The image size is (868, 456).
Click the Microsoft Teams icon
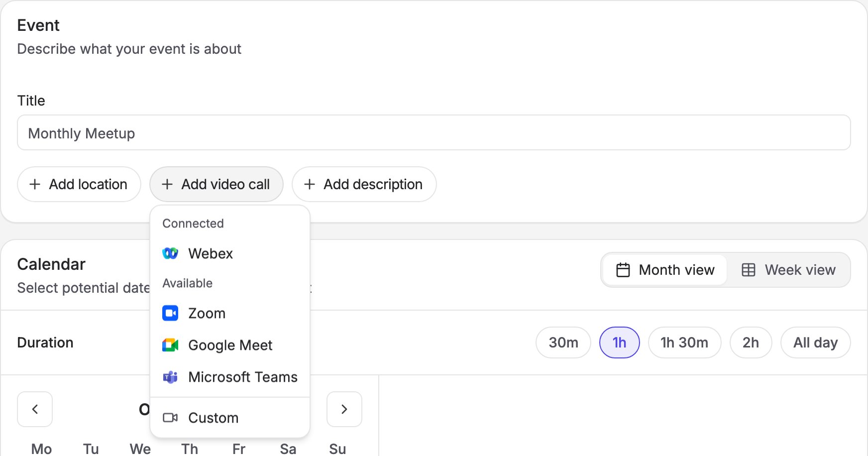coord(170,377)
